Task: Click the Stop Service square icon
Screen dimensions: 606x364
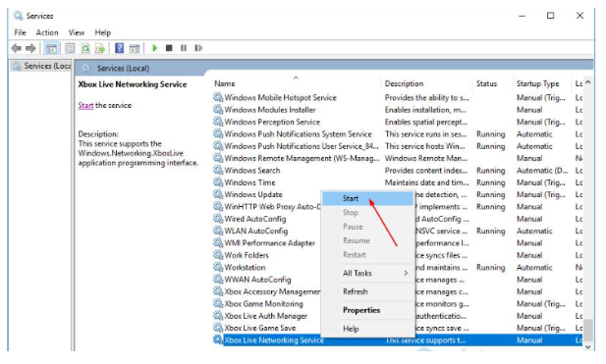Action: pyautogui.click(x=169, y=48)
